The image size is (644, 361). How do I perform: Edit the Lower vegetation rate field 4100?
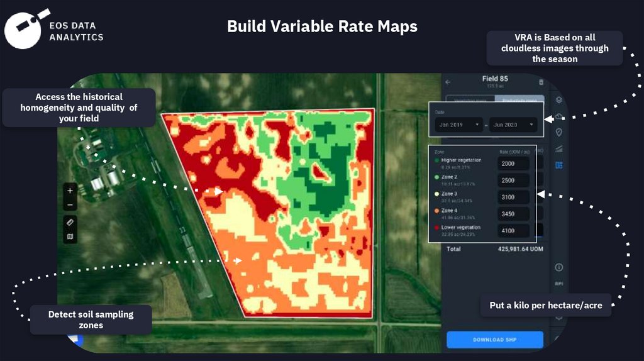(x=513, y=231)
